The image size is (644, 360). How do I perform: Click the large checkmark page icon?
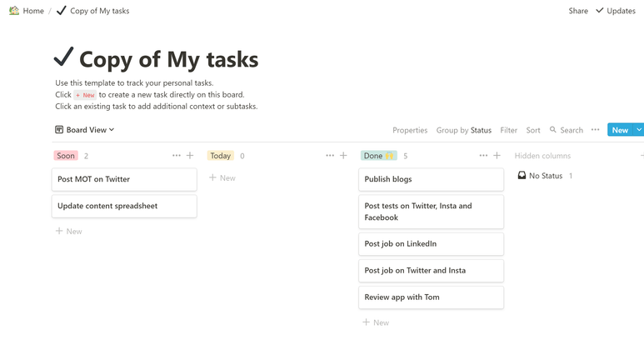click(63, 57)
